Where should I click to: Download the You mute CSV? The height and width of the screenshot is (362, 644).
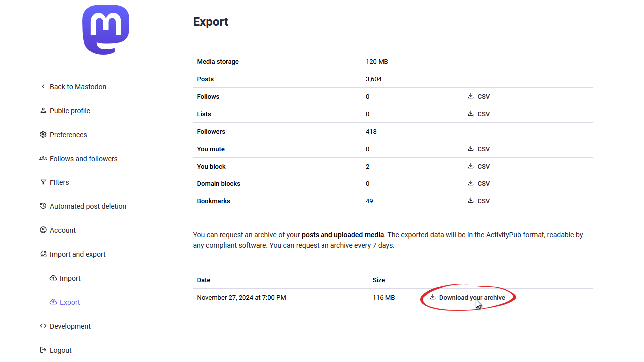coord(479,149)
